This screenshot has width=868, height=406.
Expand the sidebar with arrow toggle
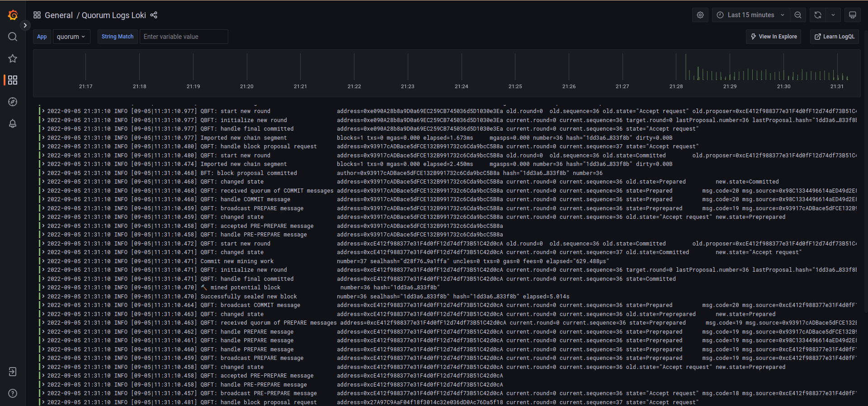25,25
